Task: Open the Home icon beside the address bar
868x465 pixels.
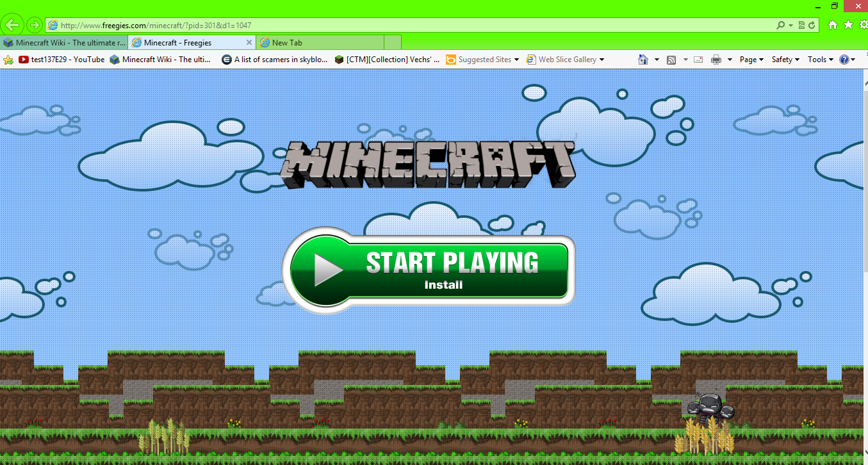Action: (833, 25)
